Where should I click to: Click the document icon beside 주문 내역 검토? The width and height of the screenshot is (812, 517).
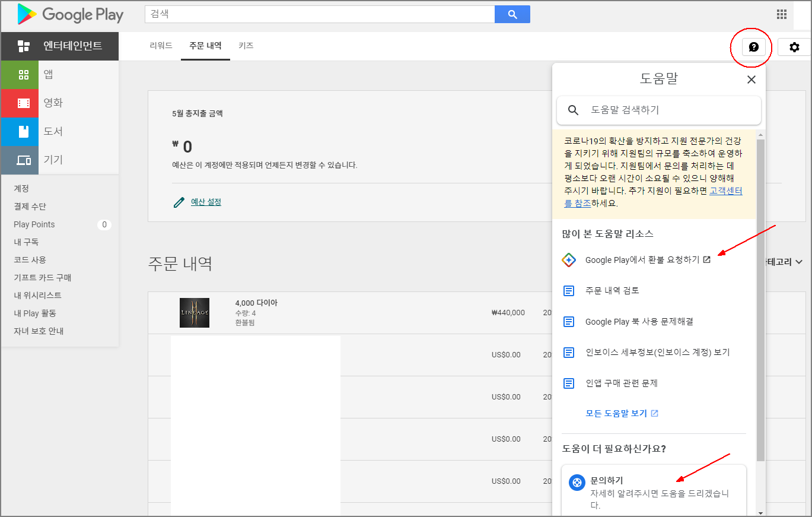(568, 291)
